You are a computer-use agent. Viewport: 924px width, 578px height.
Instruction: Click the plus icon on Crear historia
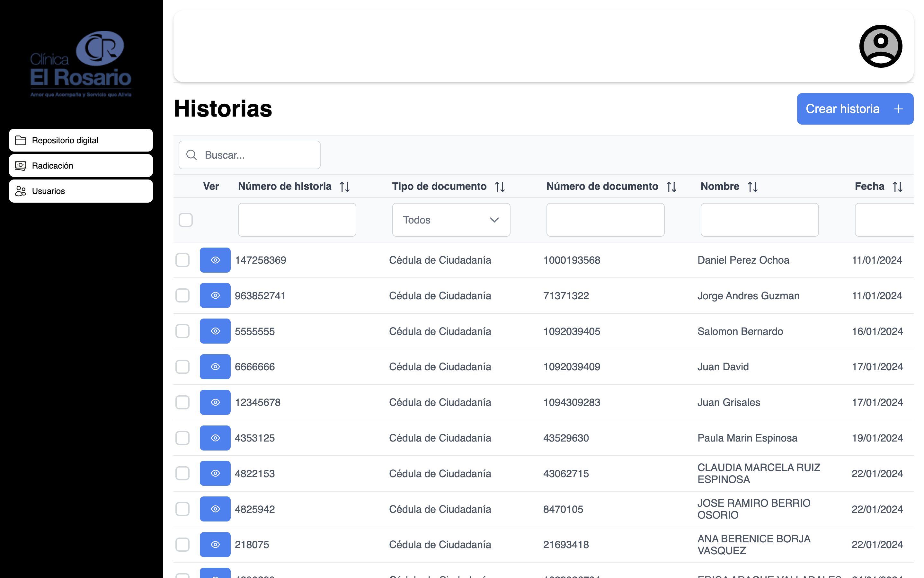(x=898, y=109)
